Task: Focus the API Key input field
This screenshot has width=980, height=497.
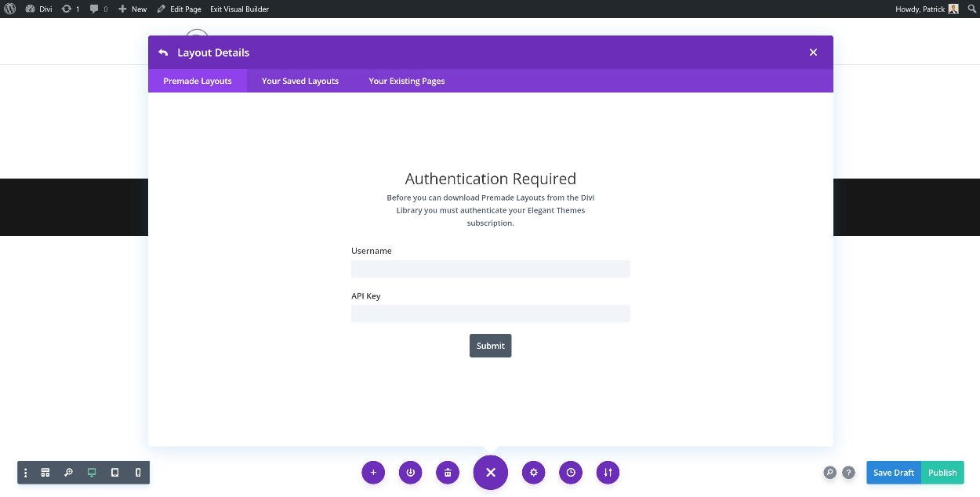Action: tap(491, 314)
